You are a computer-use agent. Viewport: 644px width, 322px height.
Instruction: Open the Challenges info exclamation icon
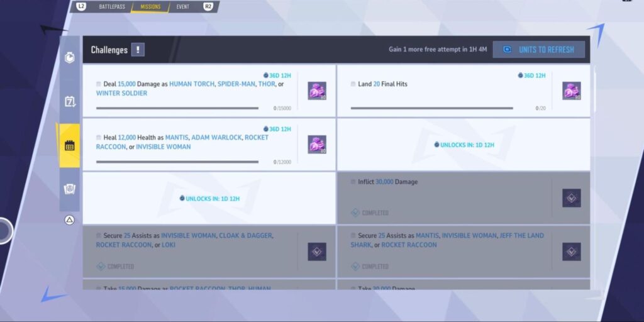coord(138,50)
